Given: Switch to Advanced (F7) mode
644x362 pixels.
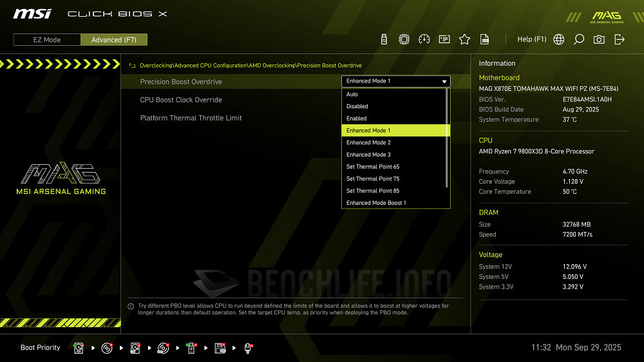Looking at the screenshot, I should tap(114, 40).
